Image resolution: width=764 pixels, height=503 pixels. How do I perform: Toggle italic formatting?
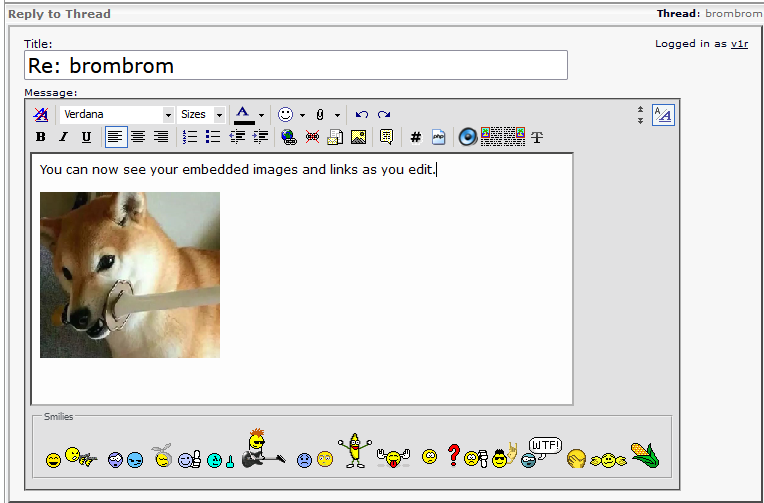pyautogui.click(x=63, y=137)
